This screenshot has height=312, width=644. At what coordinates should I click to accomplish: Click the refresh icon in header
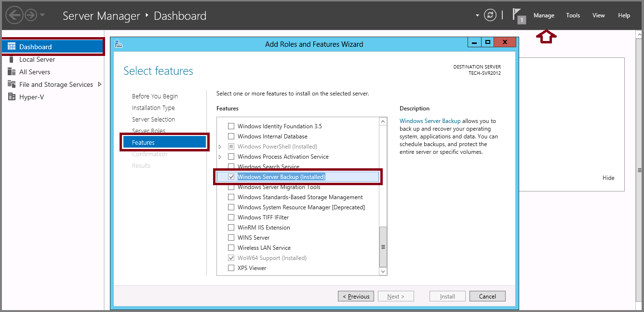click(490, 15)
